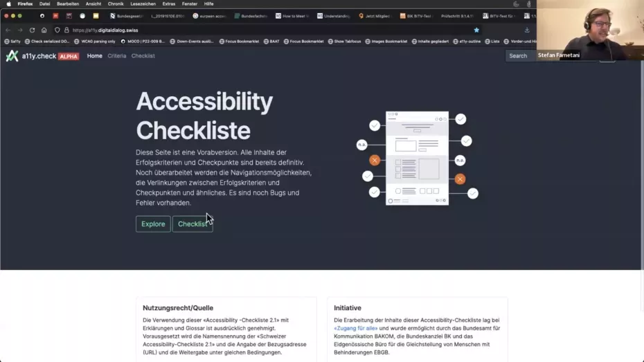
Task: Open the downloads arrow icon
Action: (x=527, y=30)
